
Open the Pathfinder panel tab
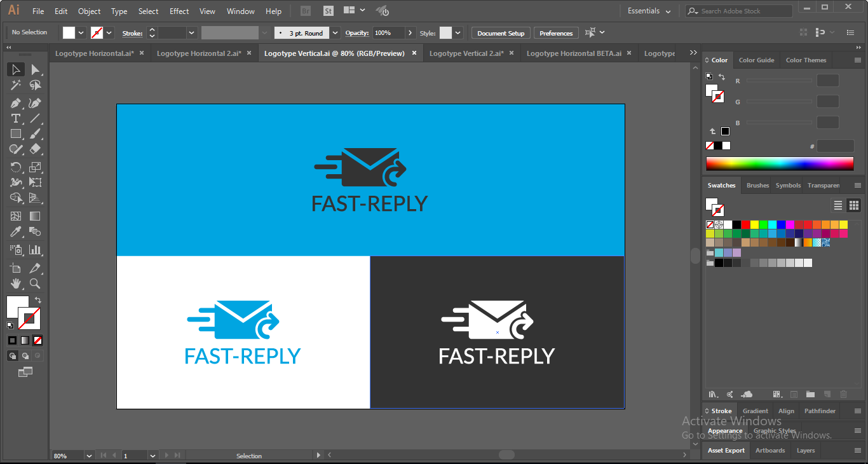click(x=820, y=411)
